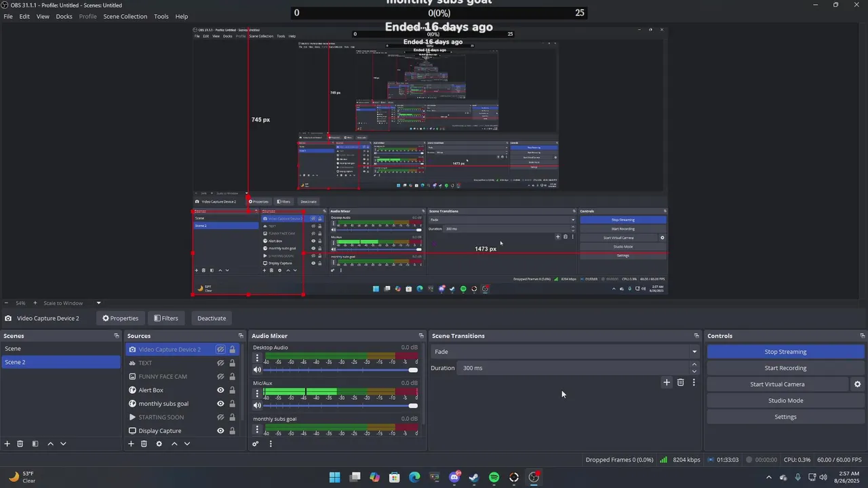Select the monthly subs goal source
Screen dimensions: 868x488
tap(163, 404)
